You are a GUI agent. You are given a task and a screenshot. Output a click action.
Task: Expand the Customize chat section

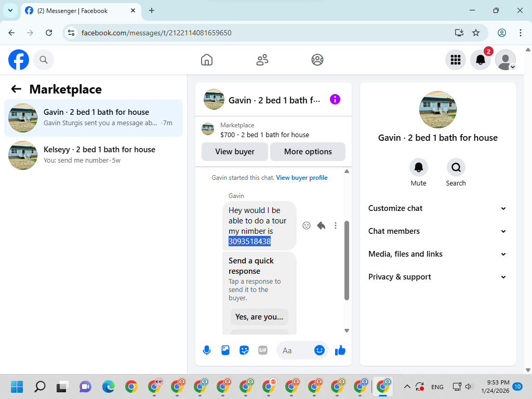pyautogui.click(x=437, y=208)
